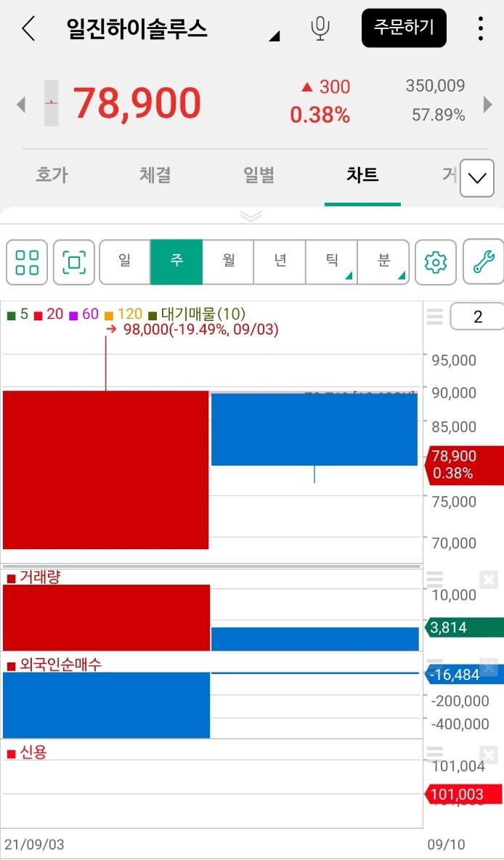Tap the 5 moving average legend
This screenshot has height=860, width=504.
(x=17, y=315)
